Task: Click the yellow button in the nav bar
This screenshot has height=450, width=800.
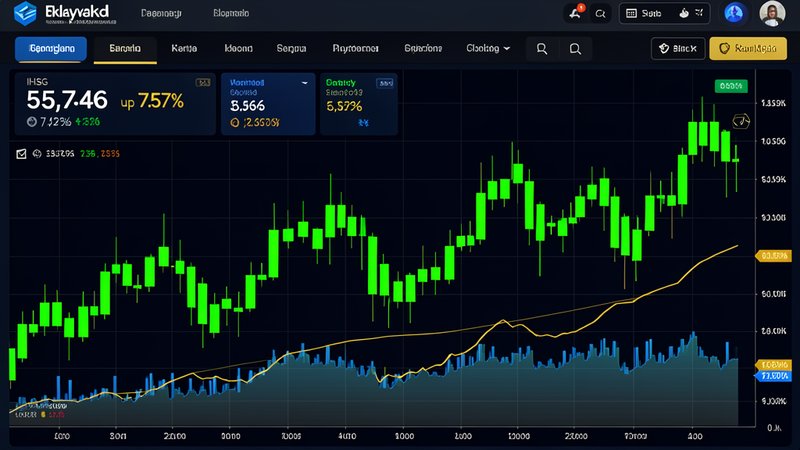Action: coord(748,48)
